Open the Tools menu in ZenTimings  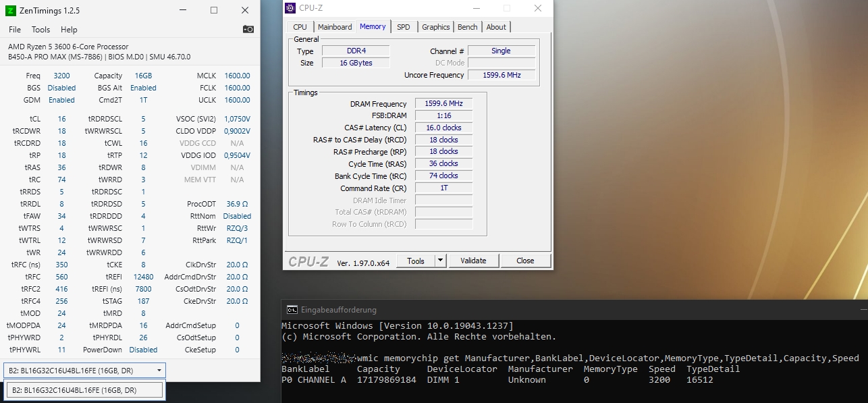tap(41, 30)
